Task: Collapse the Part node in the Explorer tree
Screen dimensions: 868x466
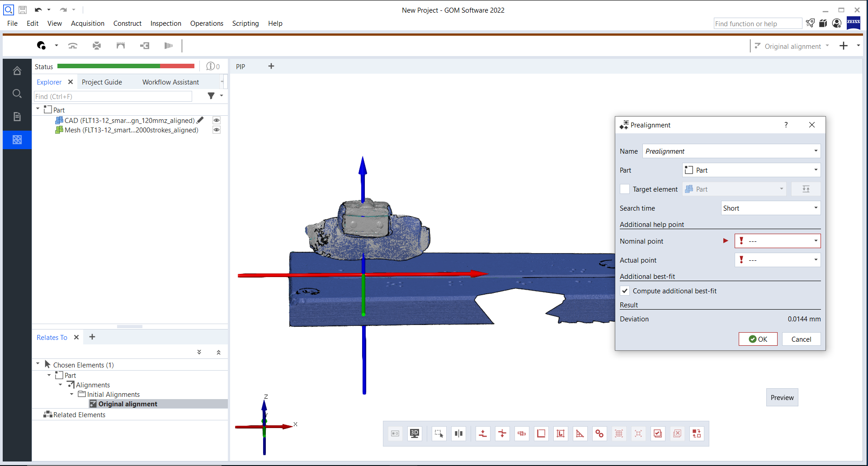Action: point(38,109)
